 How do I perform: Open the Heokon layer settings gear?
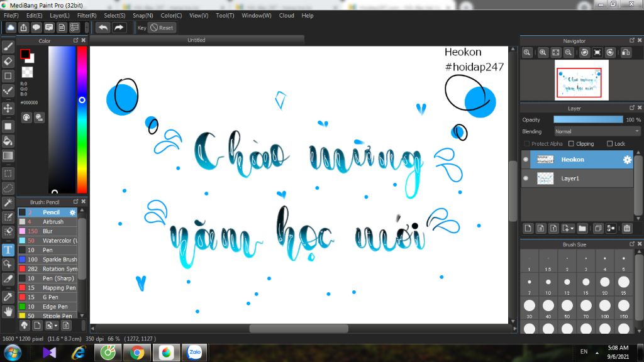click(627, 160)
